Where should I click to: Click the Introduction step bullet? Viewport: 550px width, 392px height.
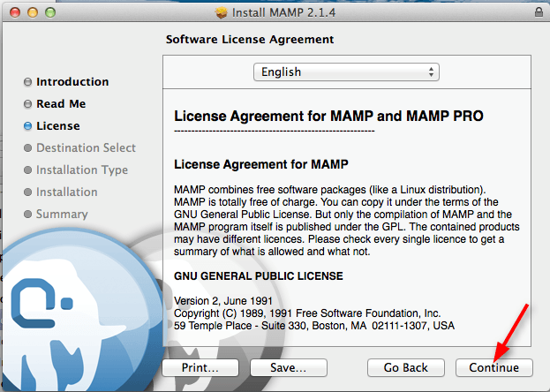tap(27, 82)
